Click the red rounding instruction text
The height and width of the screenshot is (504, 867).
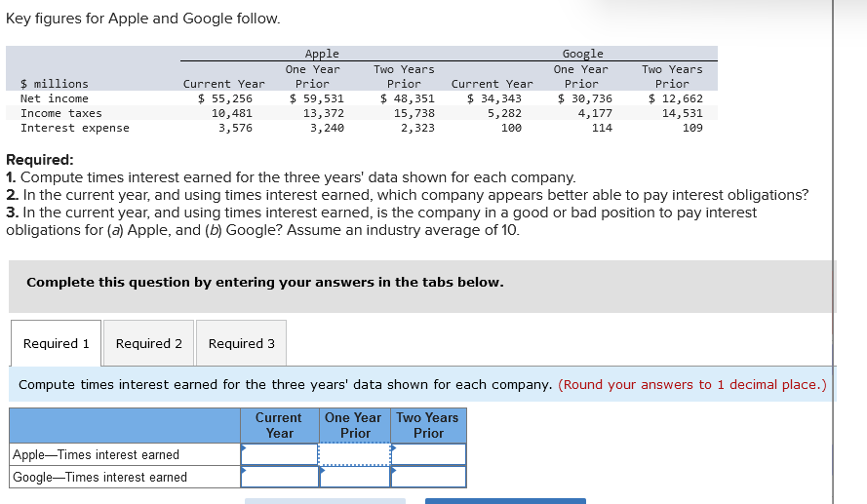click(x=692, y=385)
